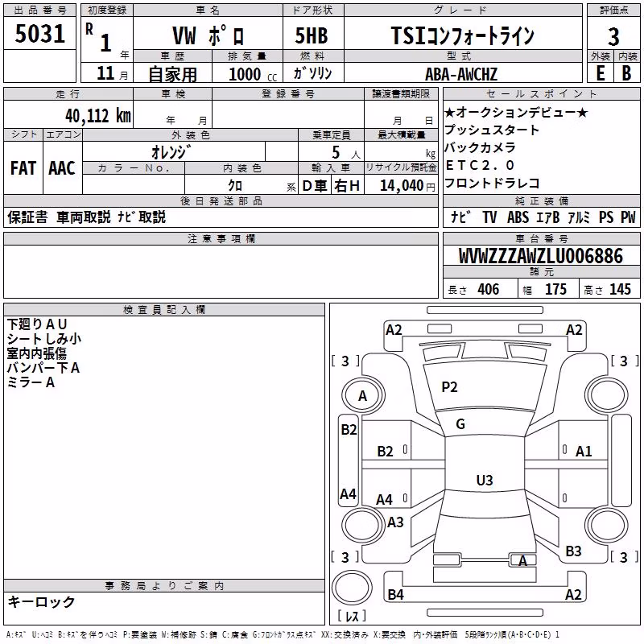The height and width of the screenshot is (644, 644).
Task: Click the 検査員記入欄 header
Action: pyautogui.click(x=164, y=309)
